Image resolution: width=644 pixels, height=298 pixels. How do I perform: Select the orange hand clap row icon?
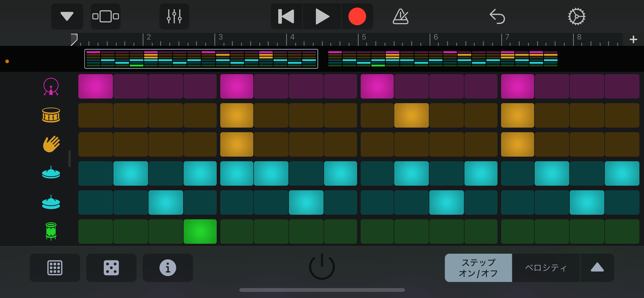(51, 144)
